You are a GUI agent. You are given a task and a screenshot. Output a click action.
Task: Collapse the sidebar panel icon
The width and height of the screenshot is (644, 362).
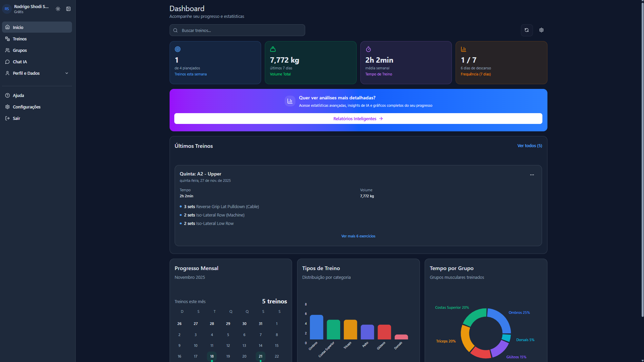click(68, 9)
